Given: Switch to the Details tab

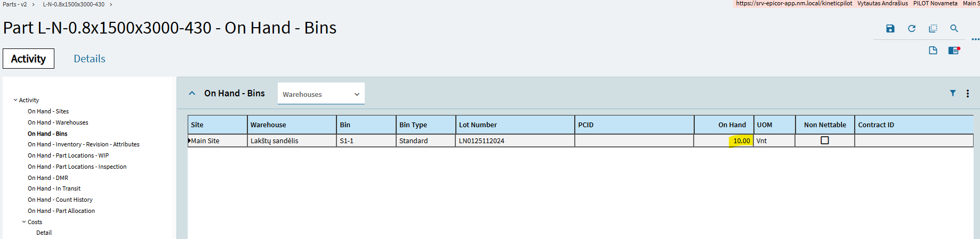Looking at the screenshot, I should tap(90, 59).
